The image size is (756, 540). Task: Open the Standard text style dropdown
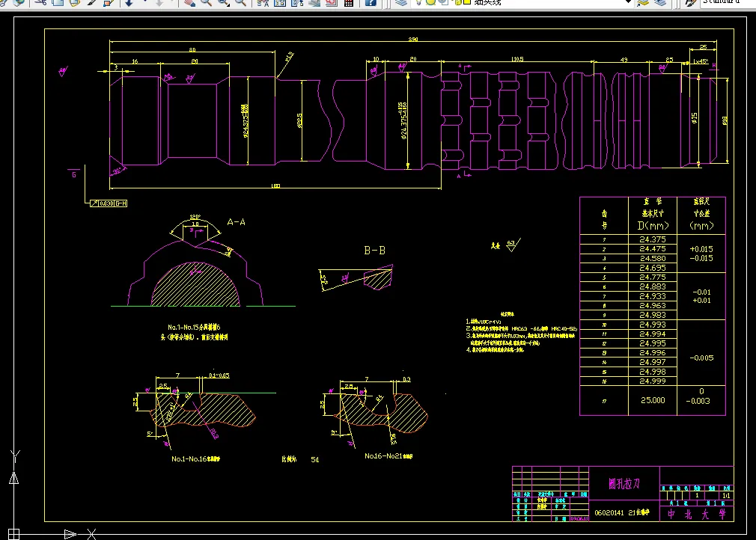pos(728,2)
